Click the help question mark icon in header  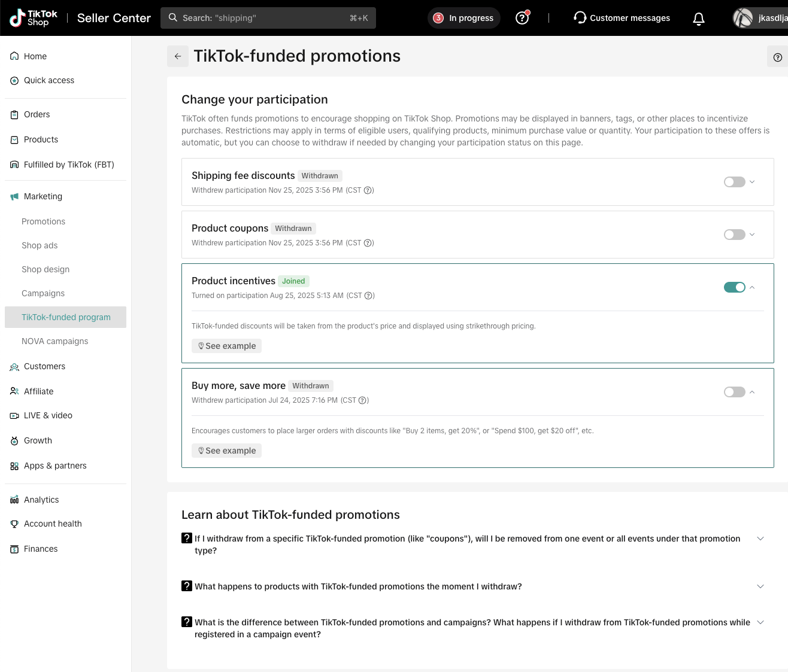[522, 18]
